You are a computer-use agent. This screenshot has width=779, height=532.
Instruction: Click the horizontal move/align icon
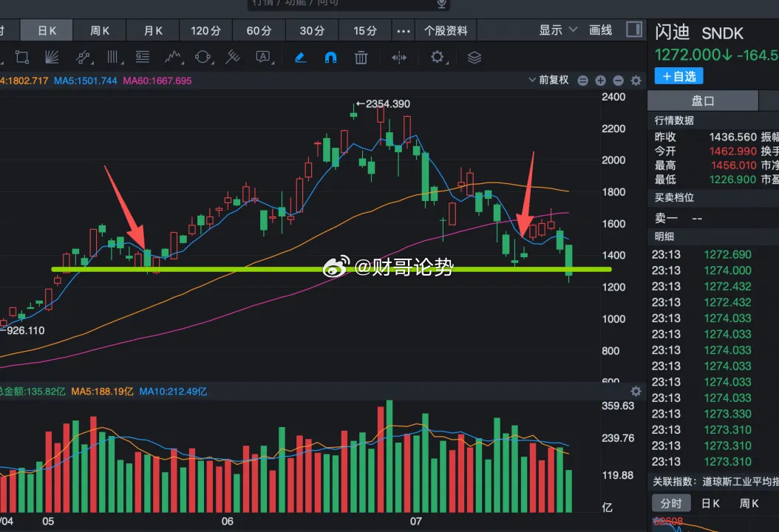coord(399,58)
